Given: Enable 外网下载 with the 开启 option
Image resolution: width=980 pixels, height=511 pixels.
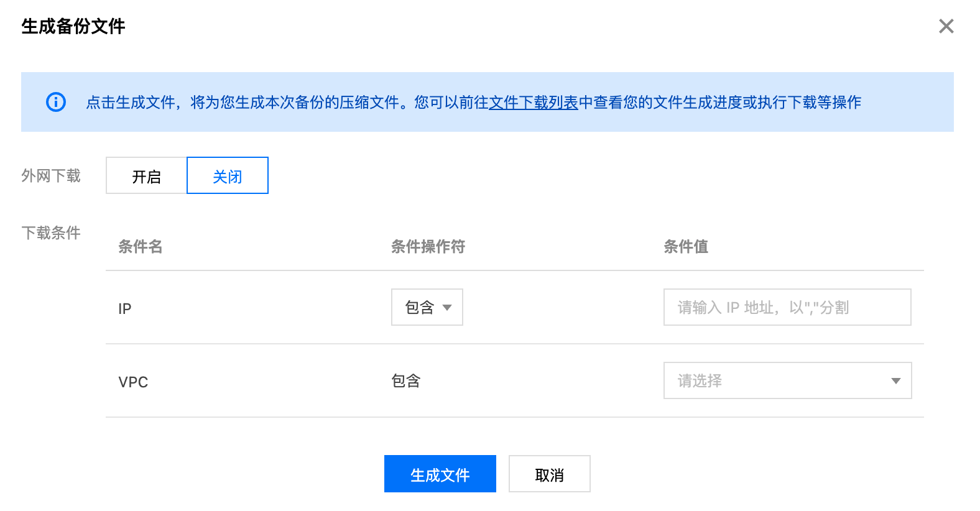Looking at the screenshot, I should tap(147, 176).
